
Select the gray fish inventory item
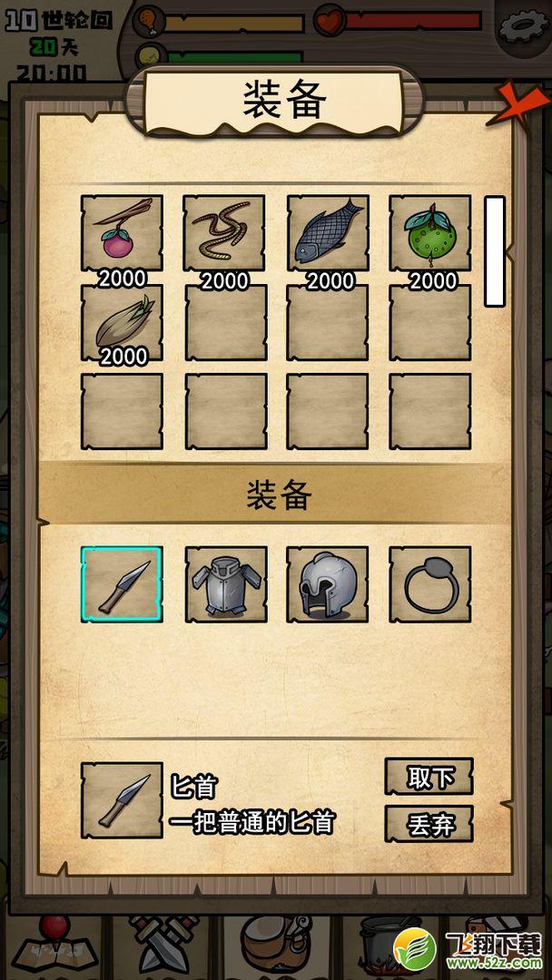[328, 233]
